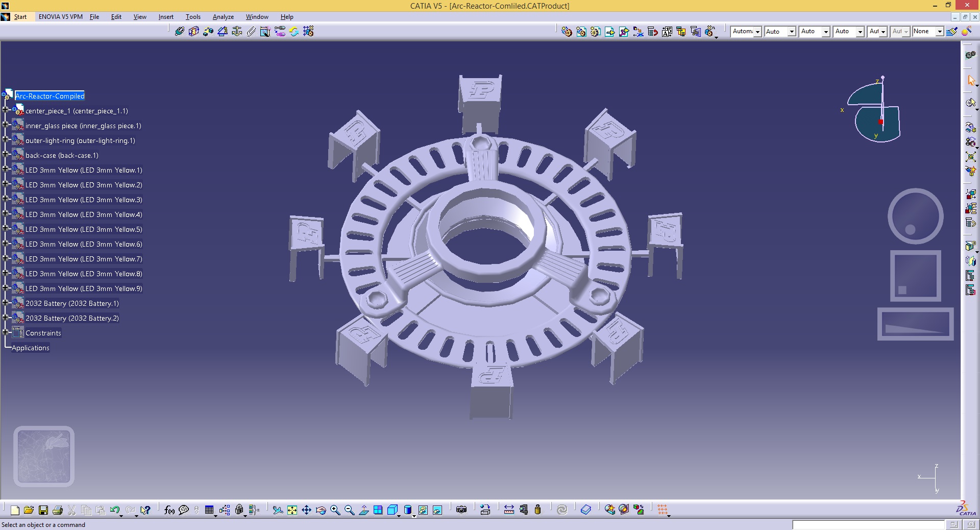Image resolution: width=980 pixels, height=530 pixels.
Task: Select the Arc-Reactor-Compiled root node
Action: pyautogui.click(x=50, y=96)
